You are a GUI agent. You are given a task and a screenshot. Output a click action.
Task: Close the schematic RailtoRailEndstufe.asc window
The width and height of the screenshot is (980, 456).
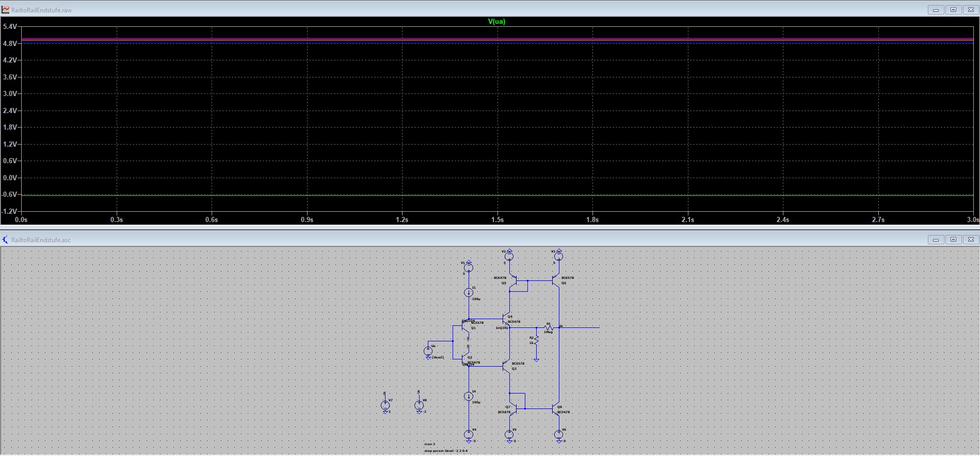point(971,240)
